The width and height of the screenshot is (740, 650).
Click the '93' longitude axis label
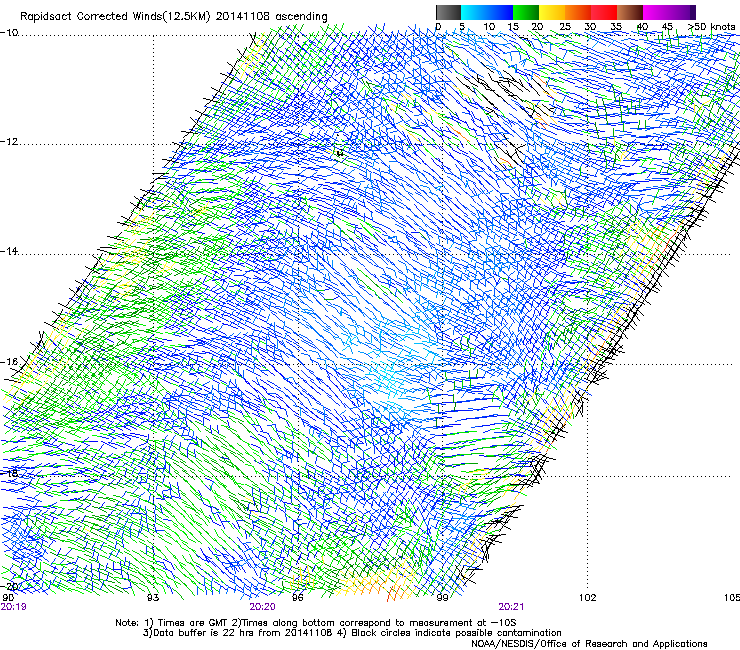tap(153, 598)
